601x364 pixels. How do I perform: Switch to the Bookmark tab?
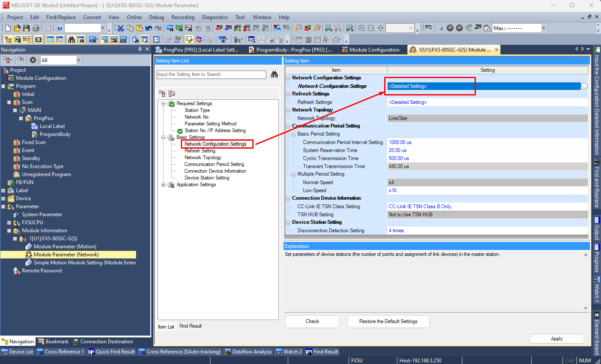[x=53, y=342]
